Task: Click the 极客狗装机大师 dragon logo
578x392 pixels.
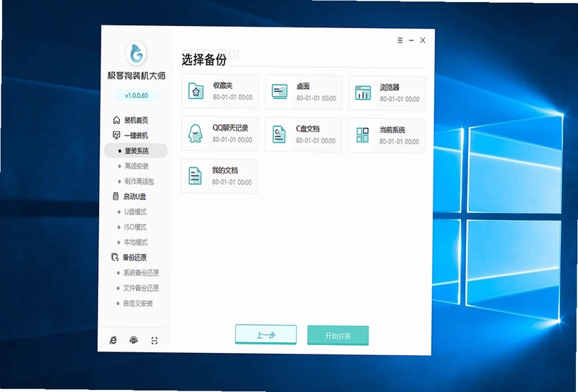Action: coord(137,53)
